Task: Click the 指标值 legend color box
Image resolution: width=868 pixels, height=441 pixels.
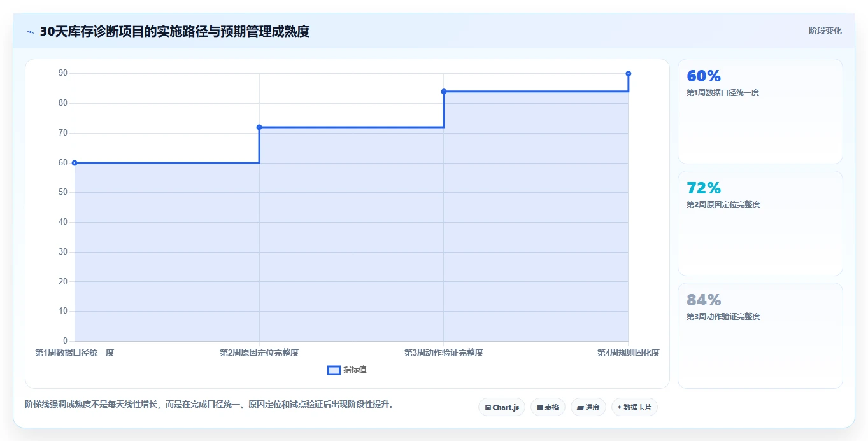Action: pyautogui.click(x=334, y=370)
